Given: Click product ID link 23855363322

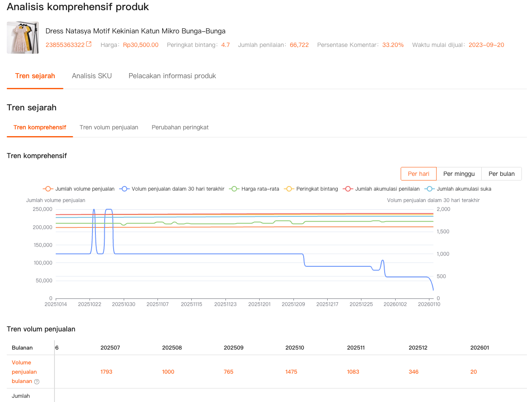Looking at the screenshot, I should pos(65,45).
